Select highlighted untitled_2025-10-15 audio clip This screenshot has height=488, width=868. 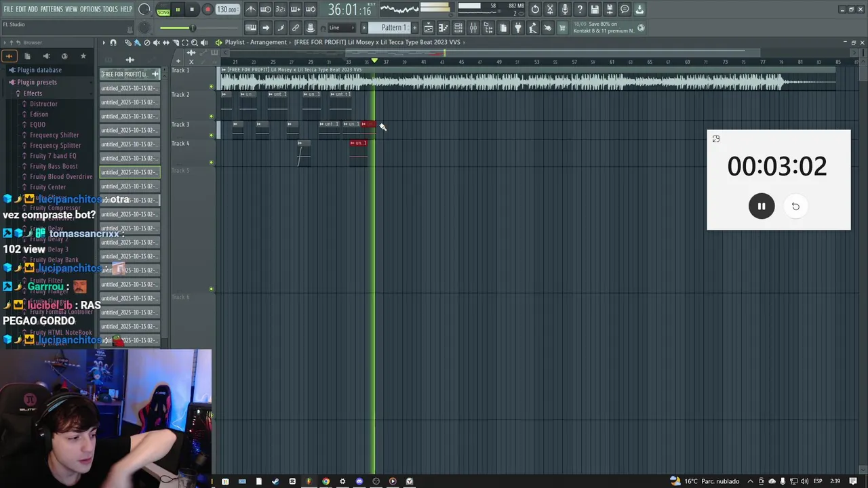130,172
